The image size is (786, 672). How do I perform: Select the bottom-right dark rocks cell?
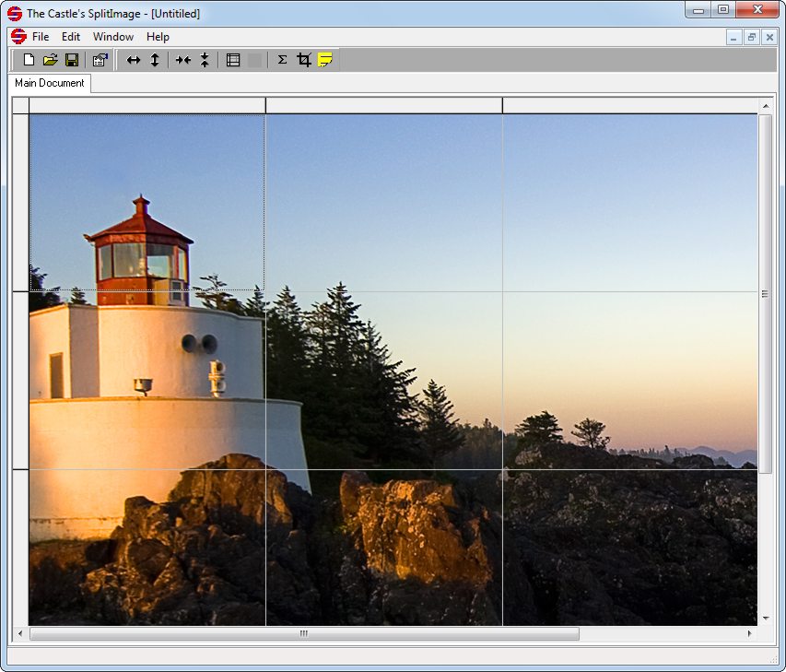630,548
